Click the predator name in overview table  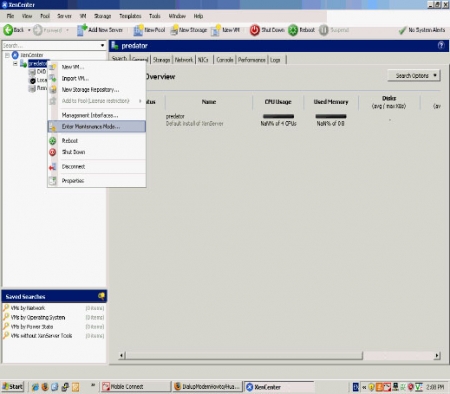[x=175, y=116]
